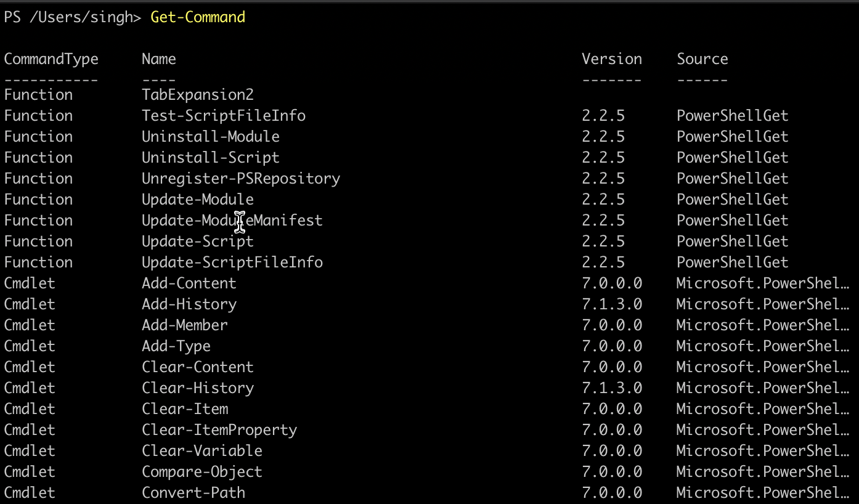The height and width of the screenshot is (504, 859).
Task: Click the Get-Command text at the prompt
Action: 197,17
